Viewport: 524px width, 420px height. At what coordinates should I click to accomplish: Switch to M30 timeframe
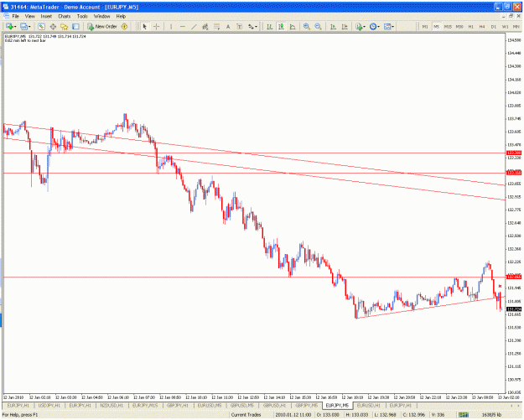point(459,26)
